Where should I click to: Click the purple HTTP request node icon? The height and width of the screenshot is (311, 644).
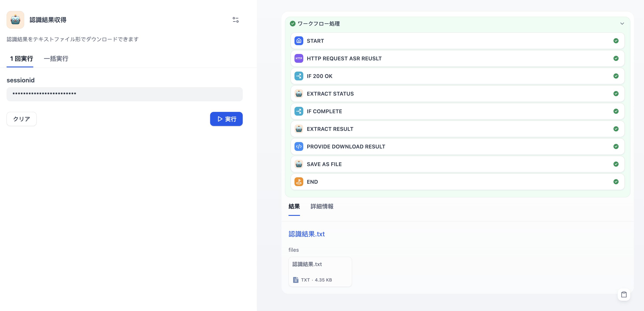click(299, 59)
